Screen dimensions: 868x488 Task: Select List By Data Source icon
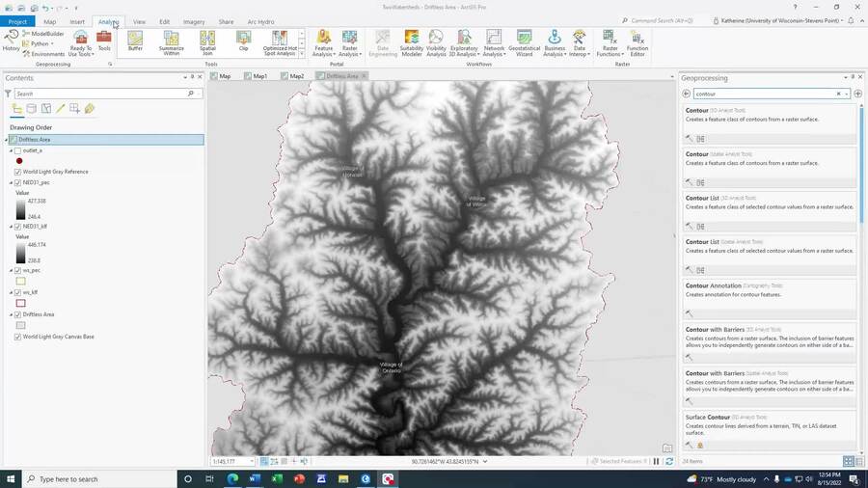[32, 108]
